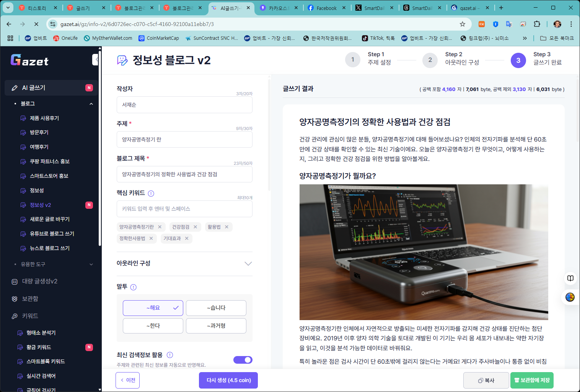Image resolution: width=580 pixels, height=392 pixels.
Task: Select the 정보성 v2 menu item
Action: click(40, 205)
